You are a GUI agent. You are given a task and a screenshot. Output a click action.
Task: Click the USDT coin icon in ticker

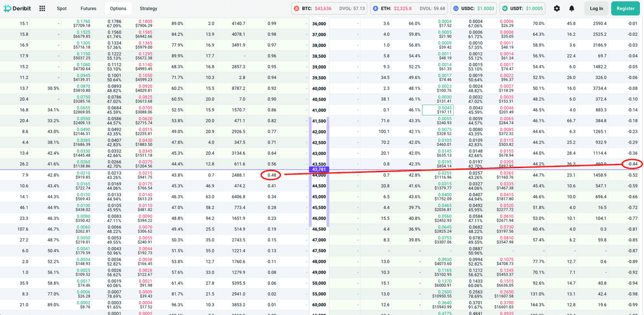(505, 8)
